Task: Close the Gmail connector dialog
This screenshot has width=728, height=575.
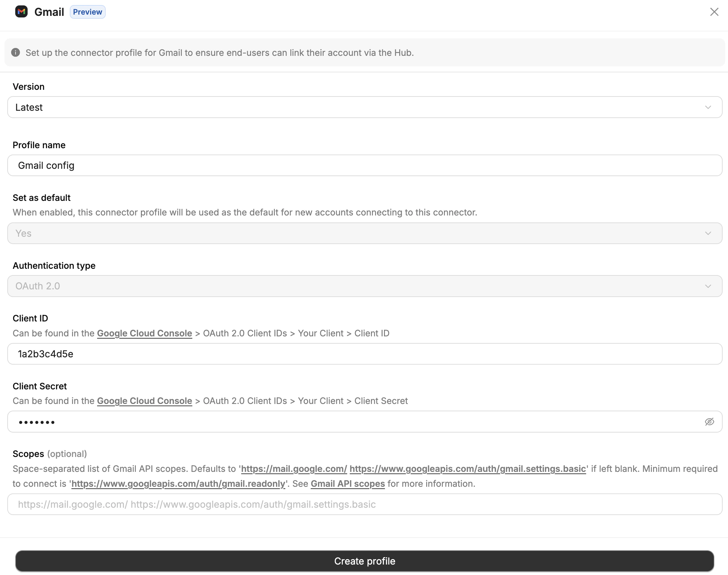Action: [714, 12]
